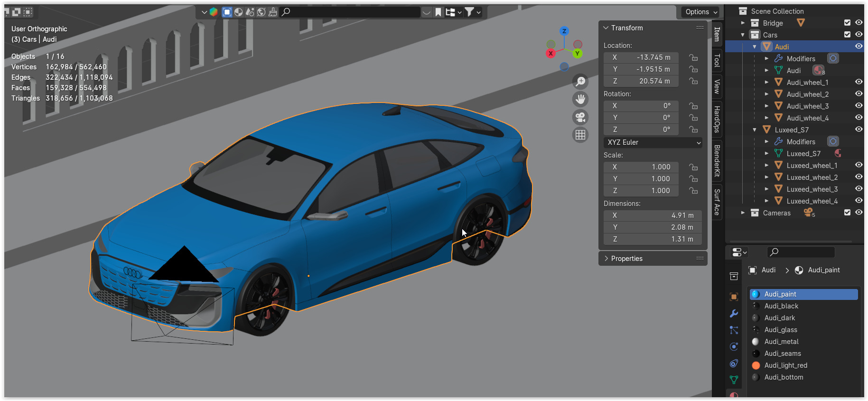
Task: Click the orange mesh icon beside Bridge
Action: coord(801,23)
